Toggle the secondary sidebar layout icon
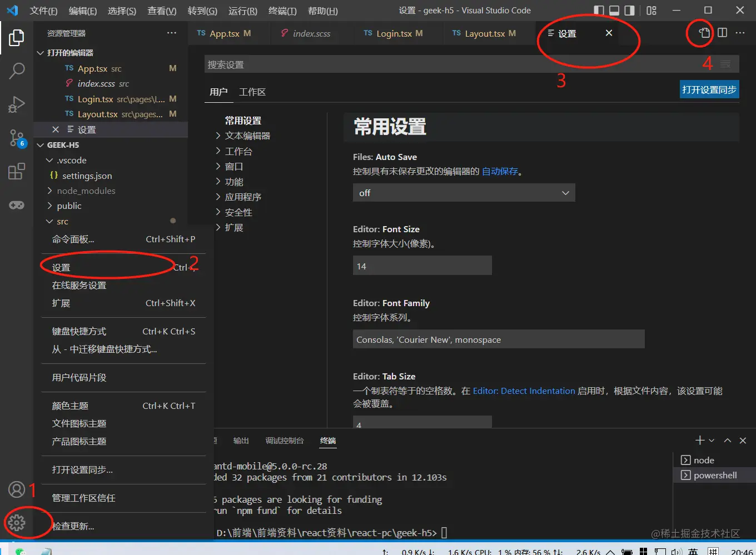 pyautogui.click(x=629, y=10)
